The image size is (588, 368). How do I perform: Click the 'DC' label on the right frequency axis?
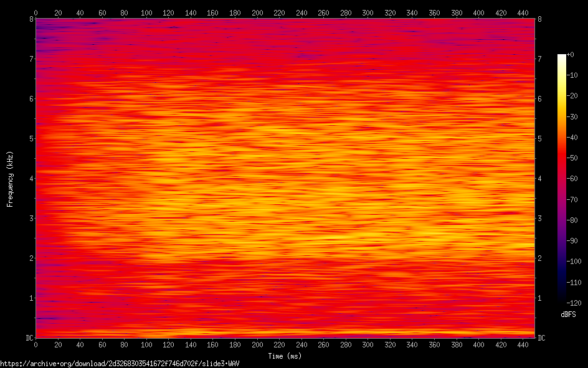(x=541, y=337)
